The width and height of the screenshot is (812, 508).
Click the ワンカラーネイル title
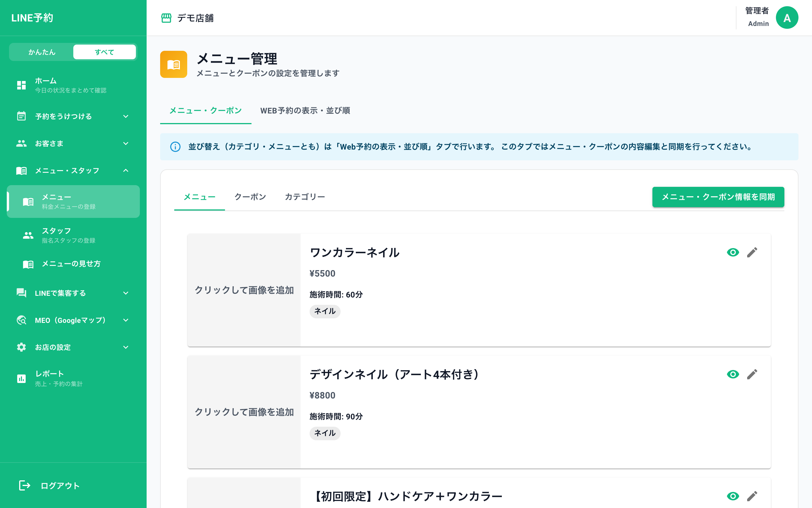click(x=354, y=253)
